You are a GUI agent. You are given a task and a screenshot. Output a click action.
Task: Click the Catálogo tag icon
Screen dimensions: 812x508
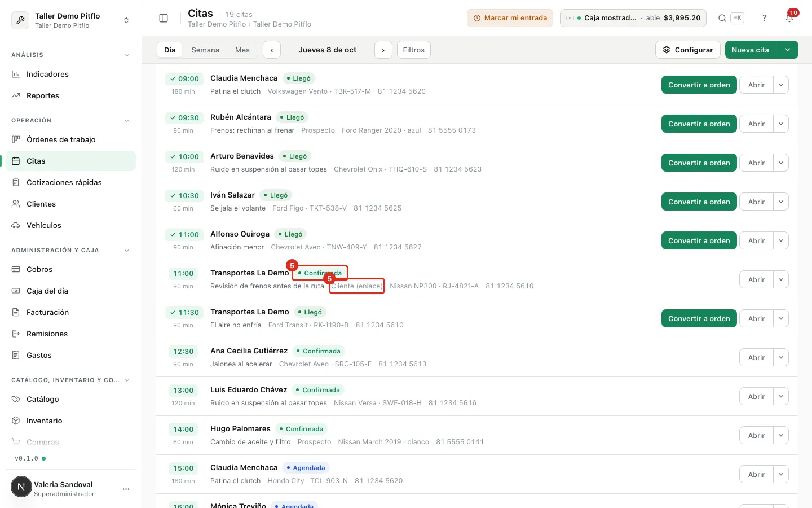[x=16, y=399]
